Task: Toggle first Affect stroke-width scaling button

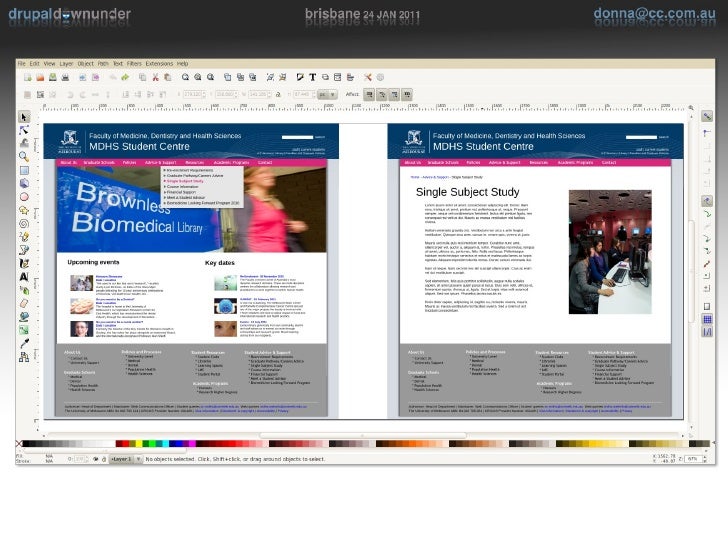Action: (x=369, y=95)
